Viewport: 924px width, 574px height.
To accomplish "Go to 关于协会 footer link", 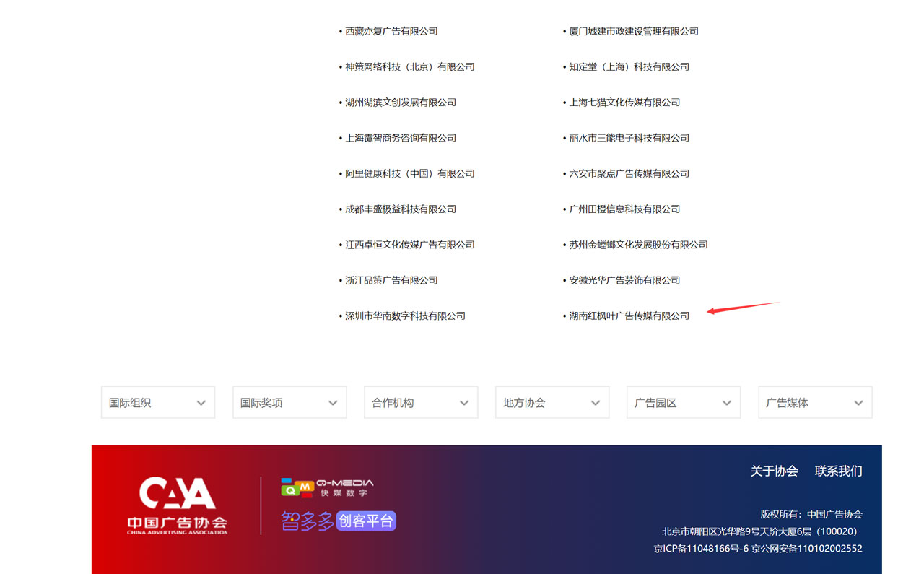I will coord(774,471).
